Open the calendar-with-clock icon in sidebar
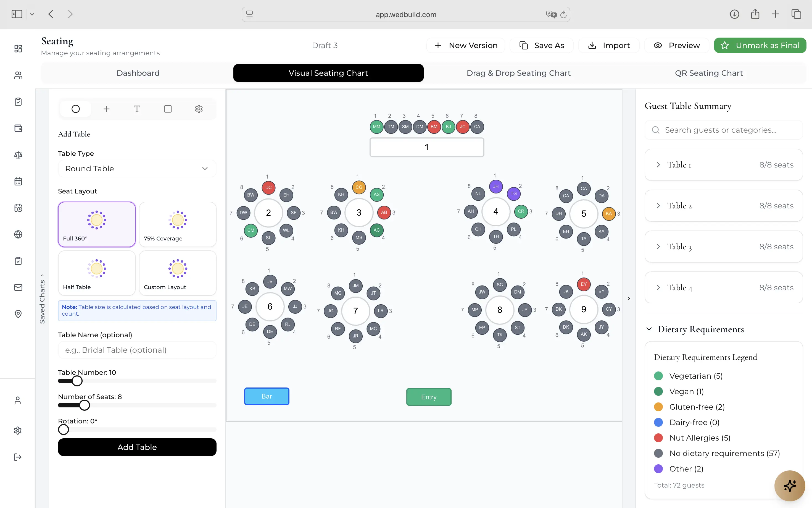 18,208
